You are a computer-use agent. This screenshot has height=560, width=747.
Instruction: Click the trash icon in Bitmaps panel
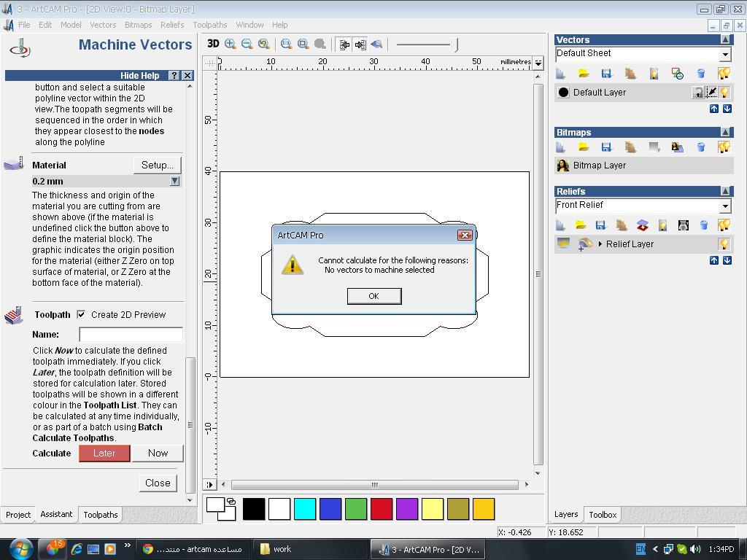[701, 147]
